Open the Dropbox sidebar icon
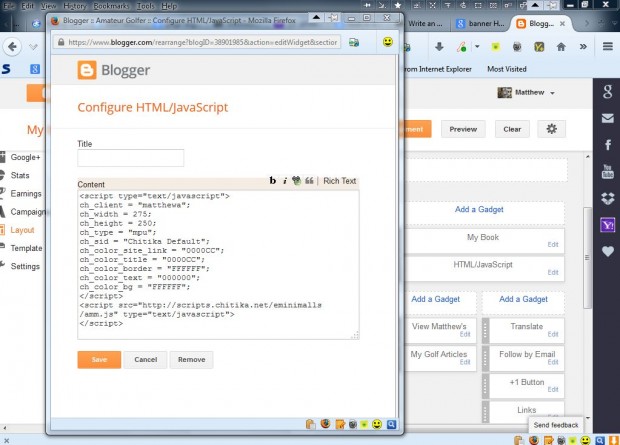Image resolution: width=620 pixels, height=445 pixels. (608, 198)
